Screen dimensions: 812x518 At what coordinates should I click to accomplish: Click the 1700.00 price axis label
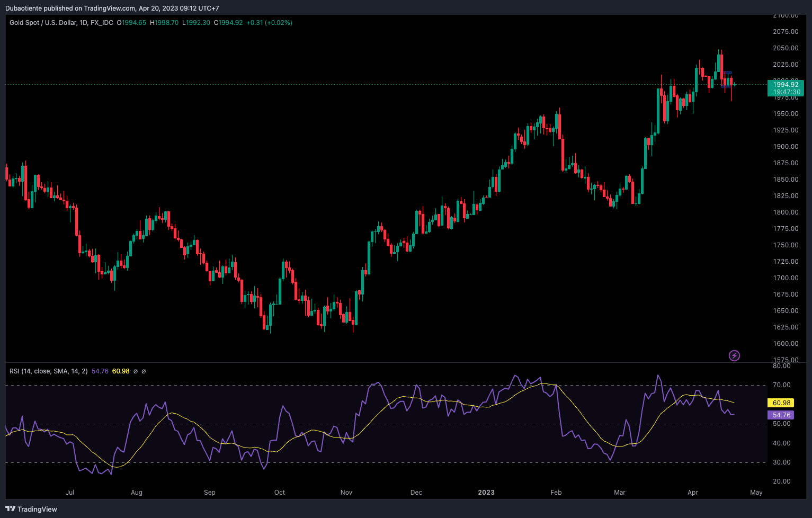point(786,278)
